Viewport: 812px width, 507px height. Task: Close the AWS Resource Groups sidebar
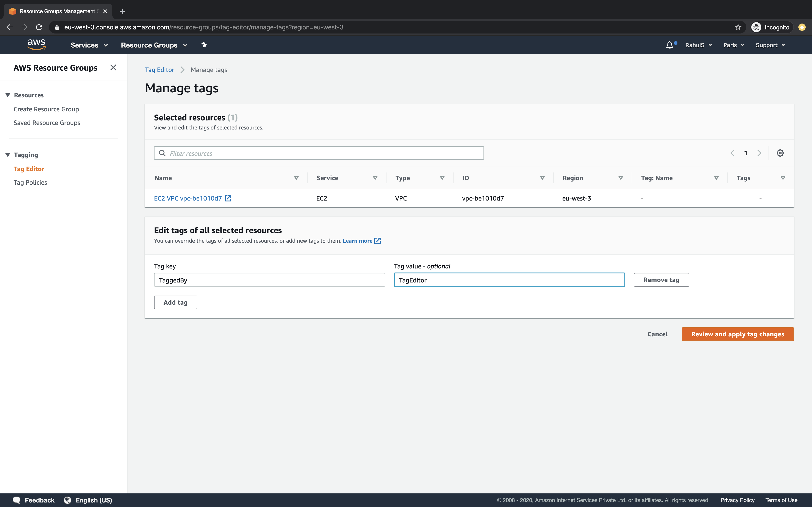[x=113, y=67]
